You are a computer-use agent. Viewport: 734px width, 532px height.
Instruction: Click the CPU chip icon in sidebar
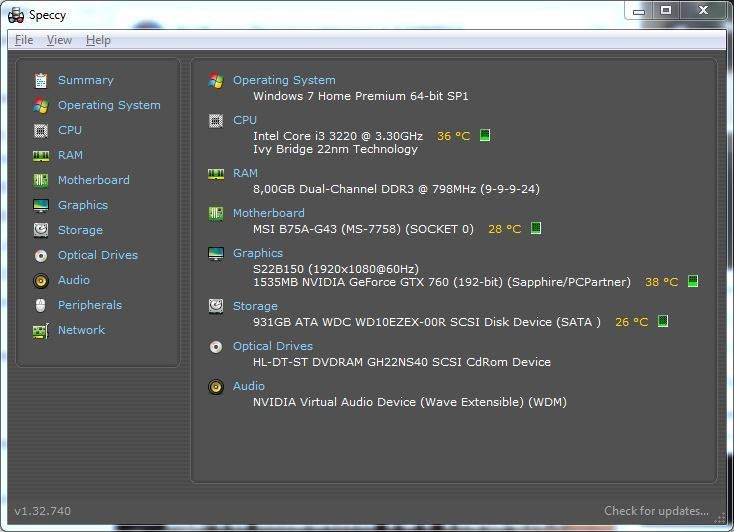(x=41, y=131)
